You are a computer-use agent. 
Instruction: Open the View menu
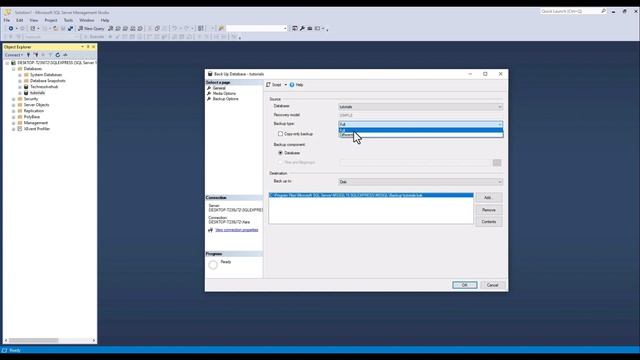point(34,20)
